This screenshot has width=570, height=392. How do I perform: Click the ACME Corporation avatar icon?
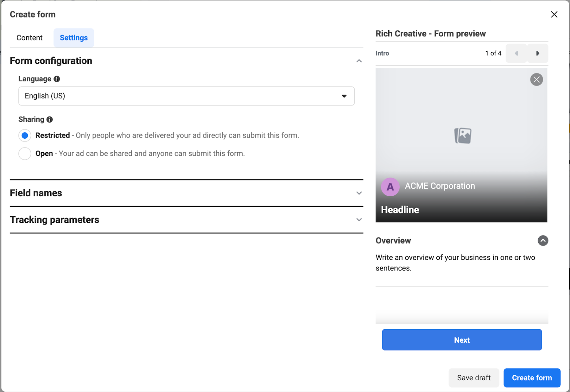point(390,187)
